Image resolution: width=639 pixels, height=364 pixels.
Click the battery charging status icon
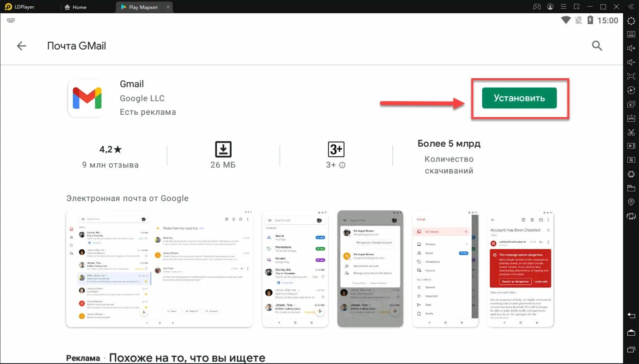pyautogui.click(x=590, y=20)
